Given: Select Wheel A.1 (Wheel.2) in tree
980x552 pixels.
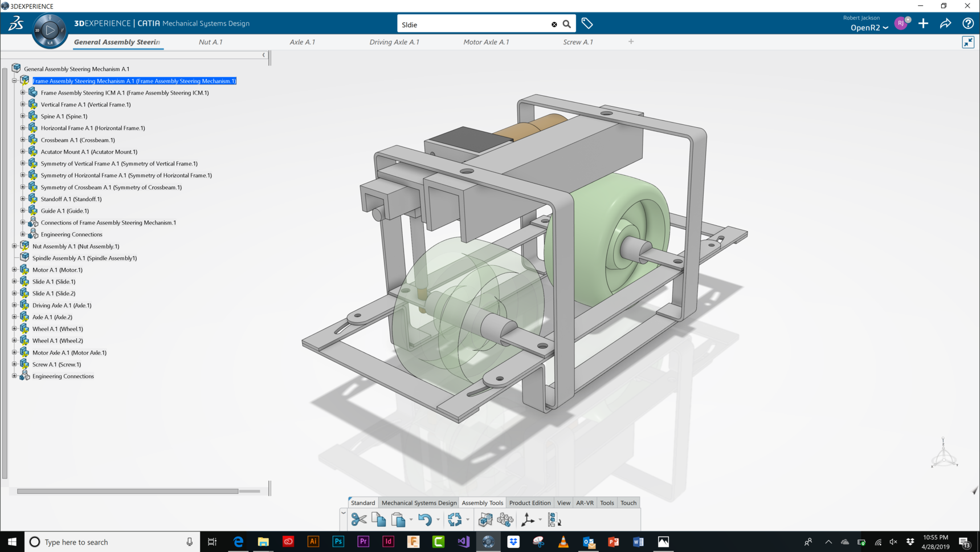Looking at the screenshot, I should pos(58,340).
